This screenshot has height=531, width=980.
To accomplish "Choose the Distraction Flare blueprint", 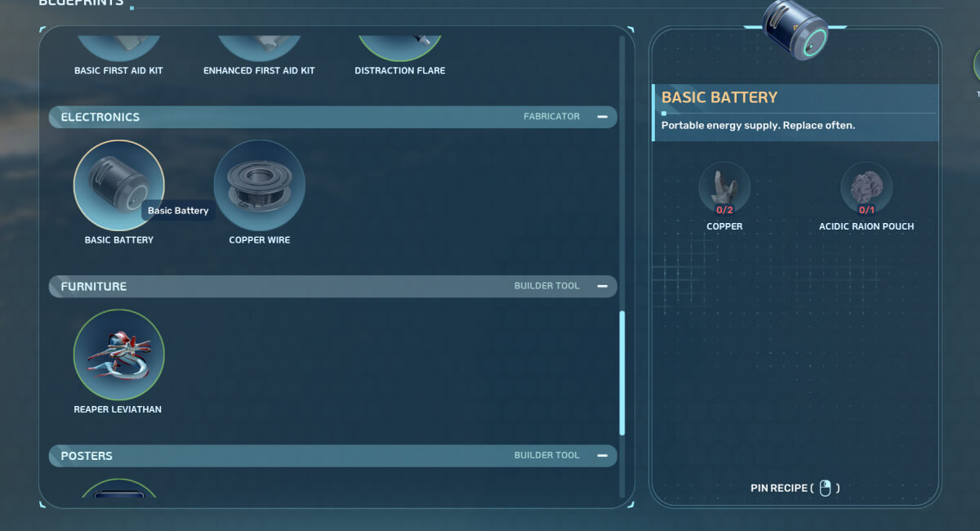I will click(400, 48).
